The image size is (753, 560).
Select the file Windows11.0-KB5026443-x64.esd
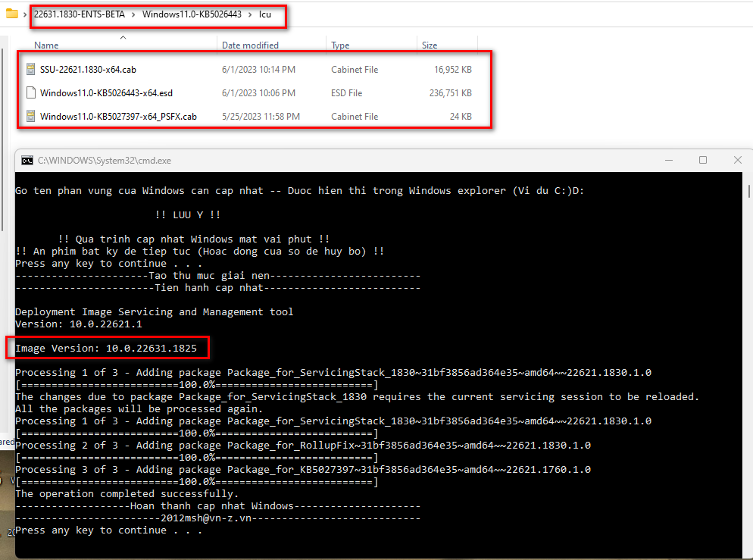106,92
